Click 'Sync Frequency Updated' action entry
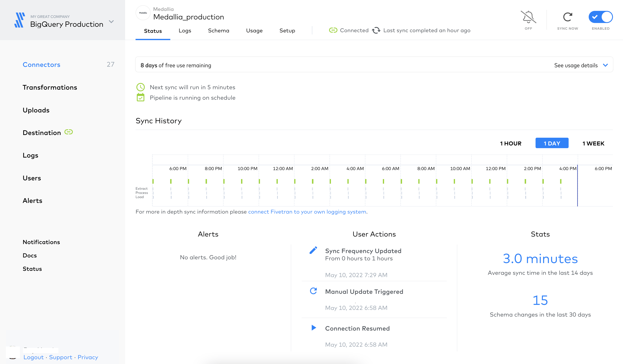Viewport: 623px width, 364px height. click(x=363, y=251)
